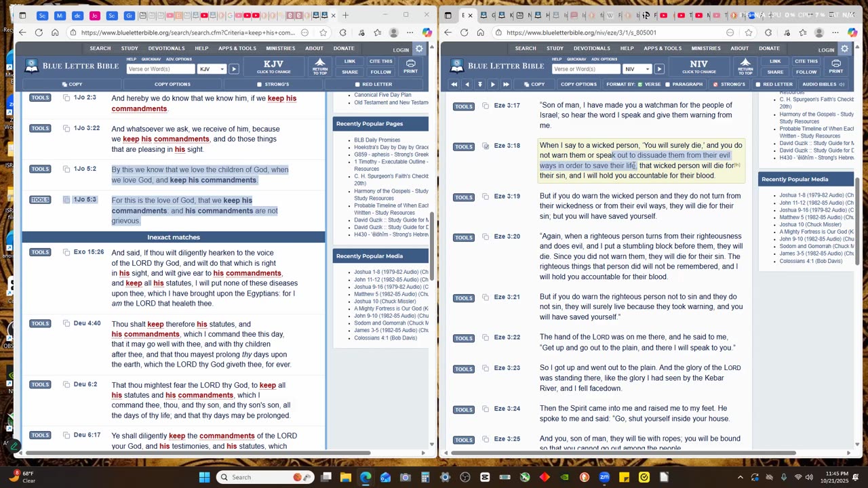Click the jump-down double arrow in NIV toolbar

479,84
